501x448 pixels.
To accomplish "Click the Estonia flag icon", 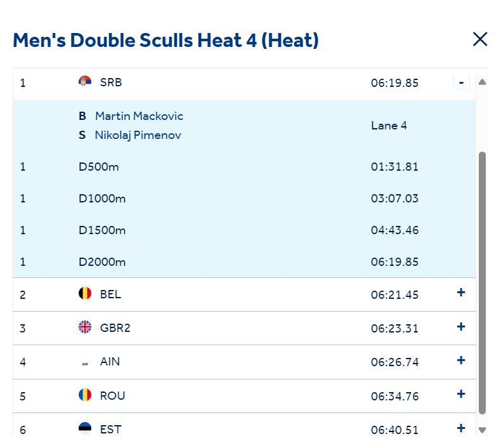I will 85,428.
